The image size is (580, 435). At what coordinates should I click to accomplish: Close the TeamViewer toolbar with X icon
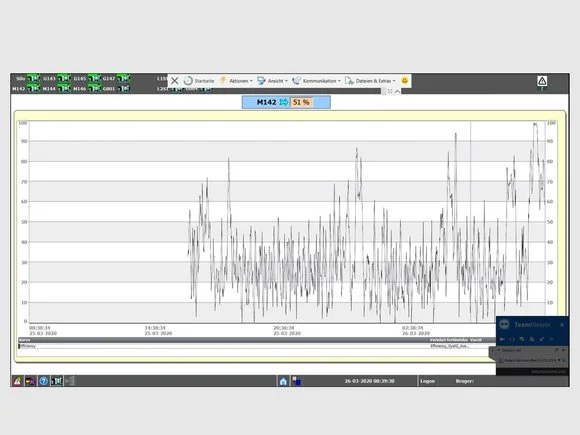175,81
